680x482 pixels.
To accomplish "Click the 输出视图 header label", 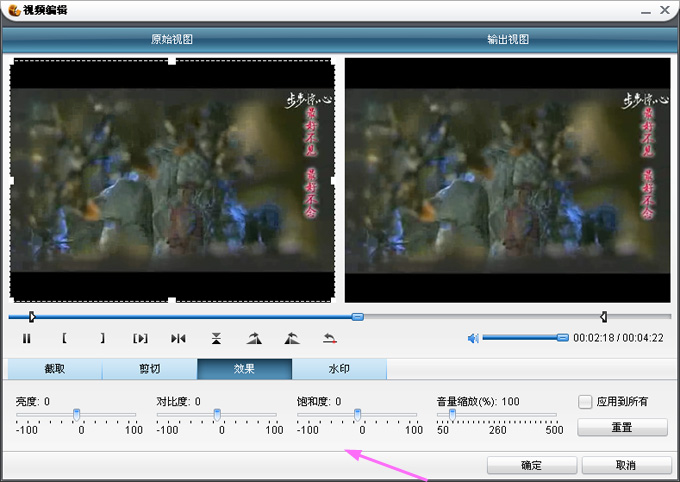I will click(x=508, y=39).
